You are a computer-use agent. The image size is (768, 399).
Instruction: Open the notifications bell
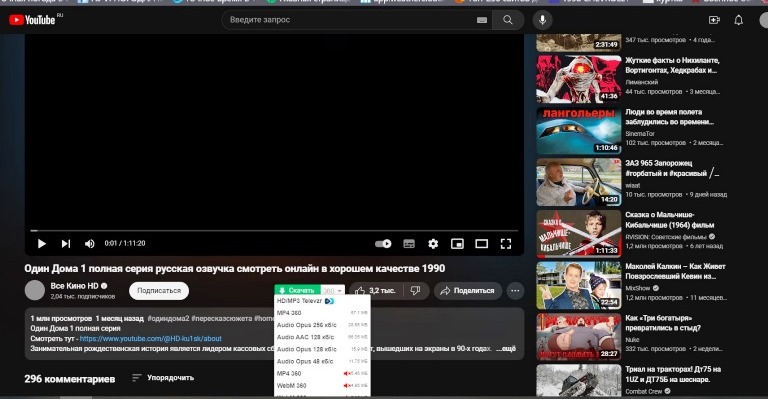coord(739,20)
